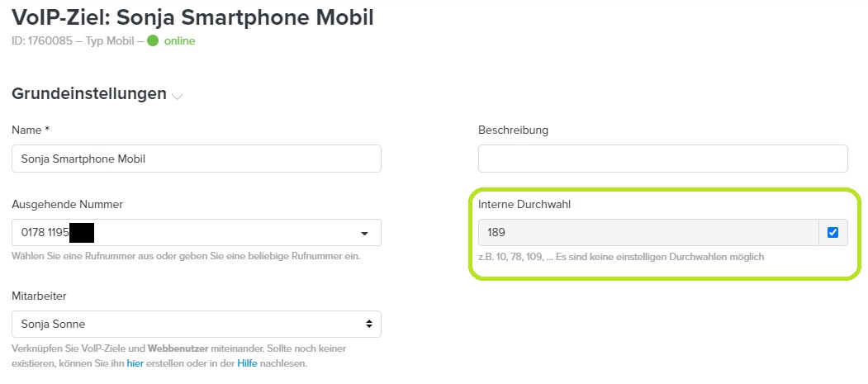Image resolution: width=868 pixels, height=384 pixels.
Task: Open the 'Hilfe' link
Action: point(248,363)
